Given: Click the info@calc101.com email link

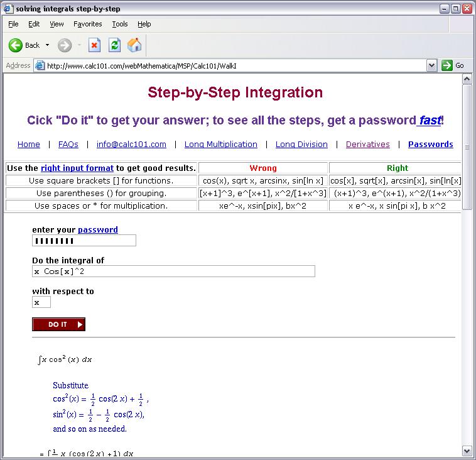Looking at the screenshot, I should [131, 145].
